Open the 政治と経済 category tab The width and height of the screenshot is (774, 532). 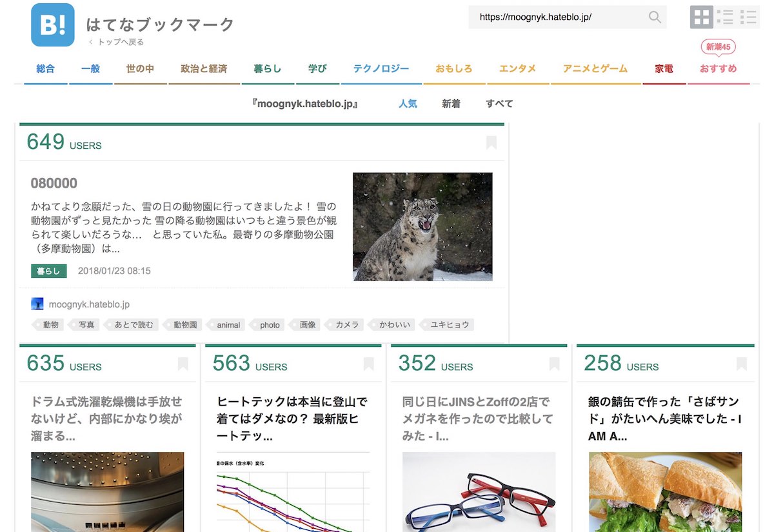pos(204,68)
